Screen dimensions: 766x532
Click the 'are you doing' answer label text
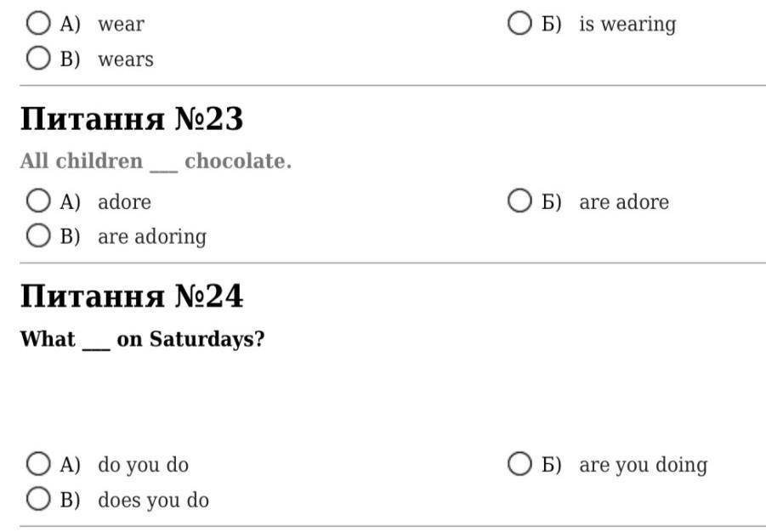coord(643,465)
